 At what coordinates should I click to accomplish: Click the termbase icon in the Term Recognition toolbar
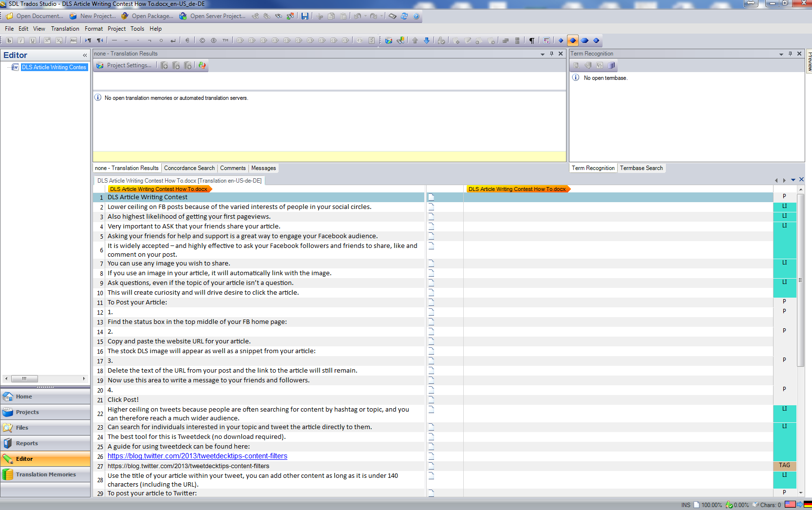point(611,65)
